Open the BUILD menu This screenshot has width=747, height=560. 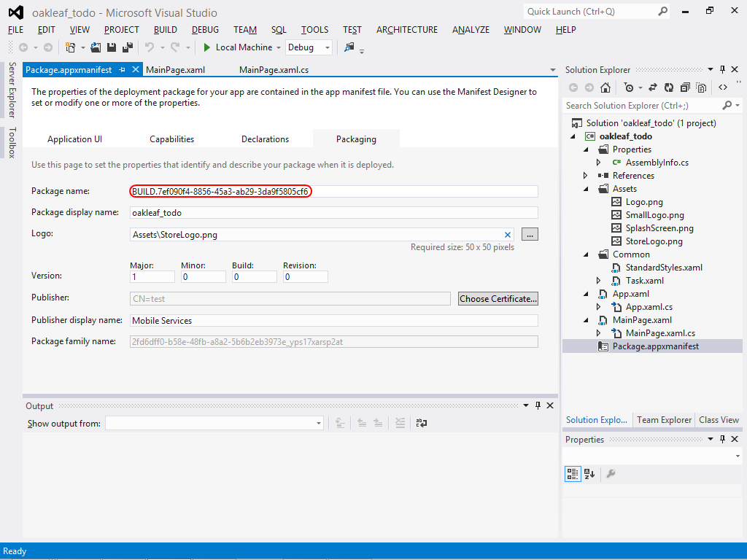[165, 30]
